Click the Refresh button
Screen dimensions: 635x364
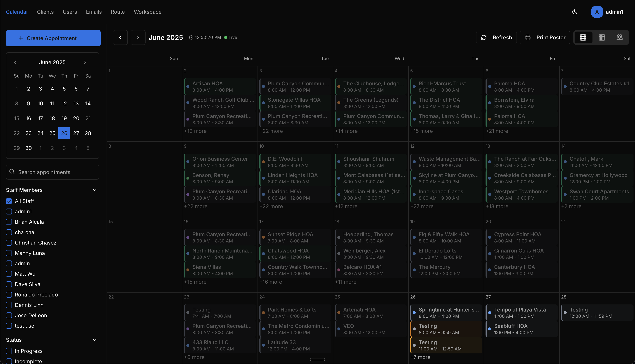(496, 37)
